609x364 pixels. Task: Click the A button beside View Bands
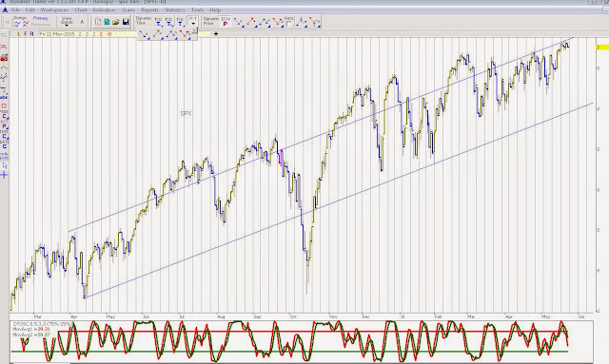pos(82,22)
